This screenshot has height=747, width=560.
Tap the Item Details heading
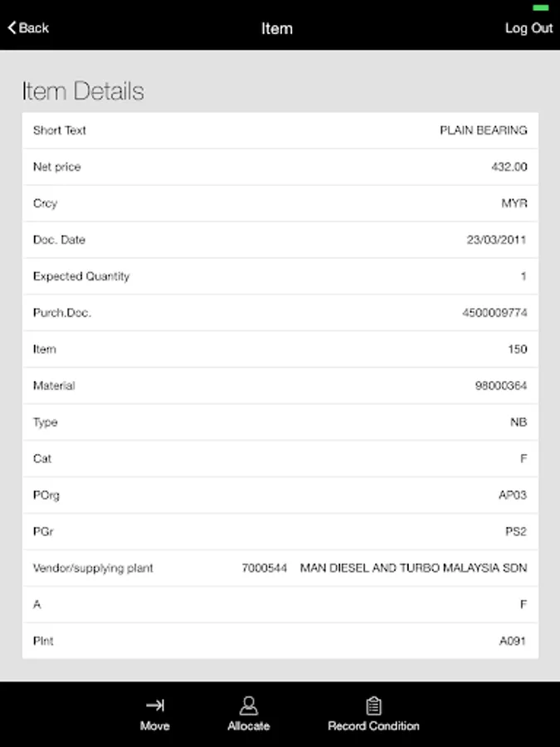tap(83, 91)
